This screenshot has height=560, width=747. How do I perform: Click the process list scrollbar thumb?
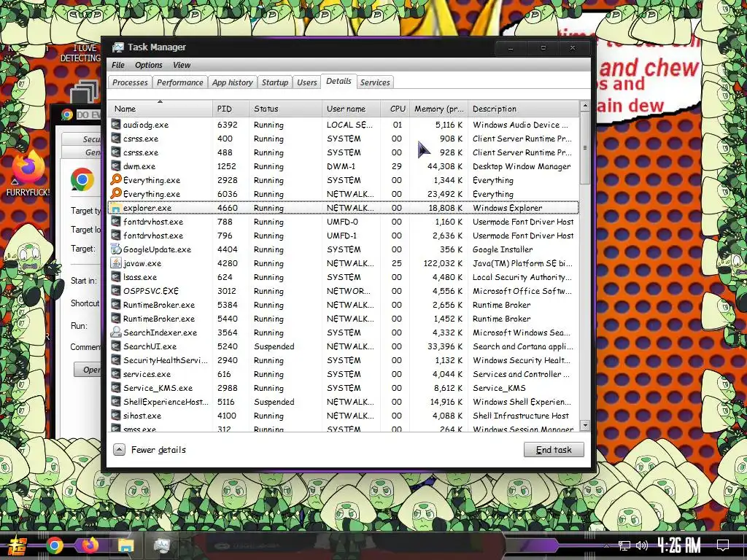pyautogui.click(x=585, y=148)
